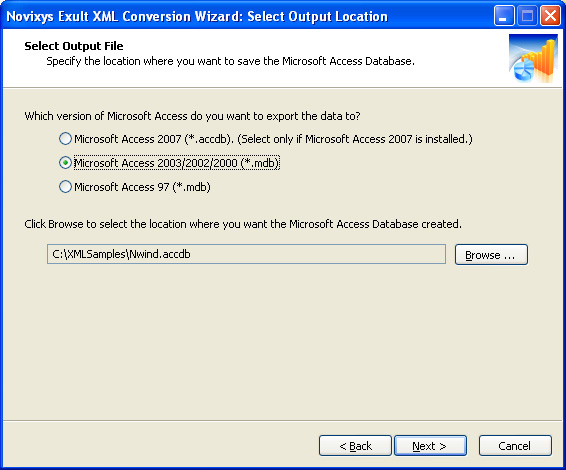Open the Browse ... file location dialog

(x=491, y=254)
